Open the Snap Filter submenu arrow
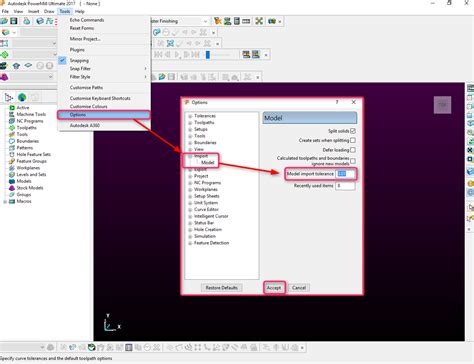The height and width of the screenshot is (364, 474). [145, 68]
